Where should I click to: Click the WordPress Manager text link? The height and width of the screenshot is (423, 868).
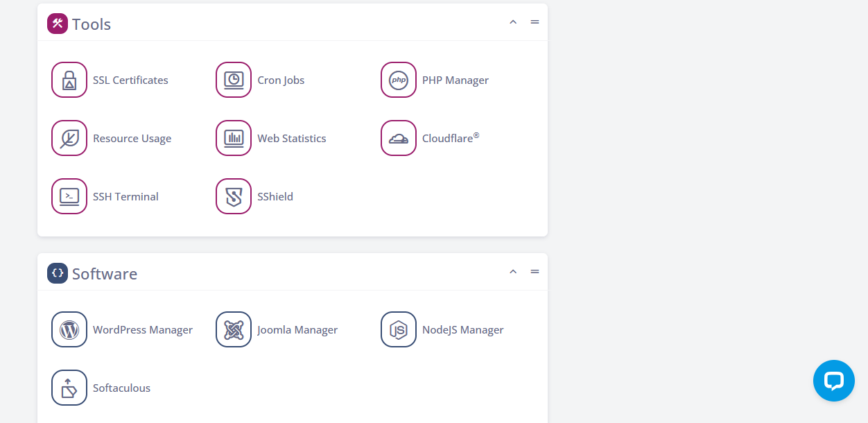(143, 330)
